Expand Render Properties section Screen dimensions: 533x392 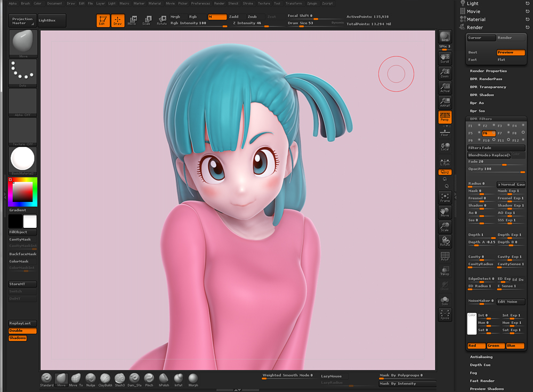click(x=488, y=71)
